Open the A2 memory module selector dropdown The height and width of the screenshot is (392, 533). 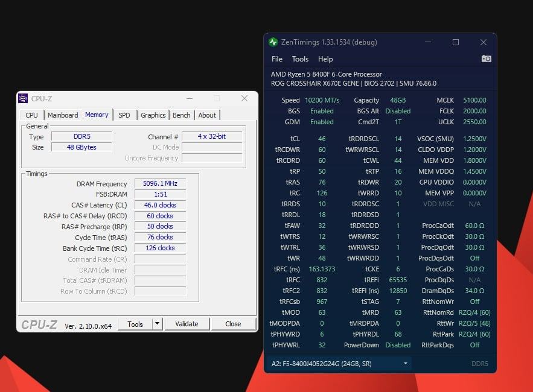pos(340,364)
